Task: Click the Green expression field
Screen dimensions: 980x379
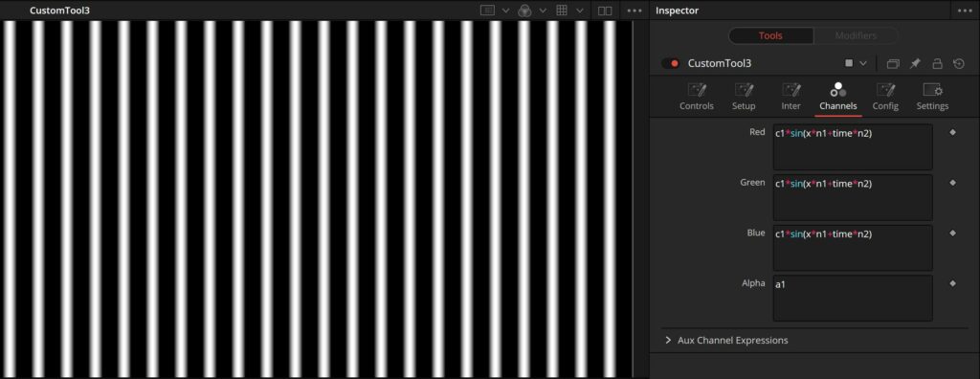Action: (x=853, y=197)
